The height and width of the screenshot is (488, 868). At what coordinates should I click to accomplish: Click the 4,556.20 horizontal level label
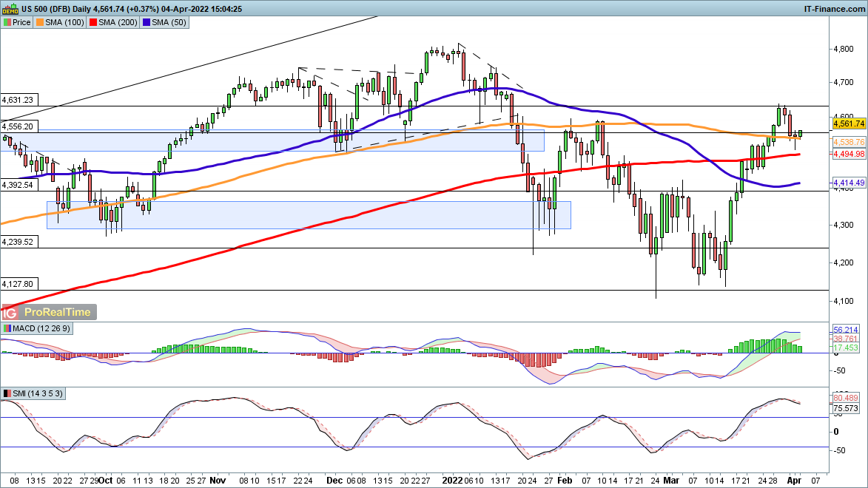tap(18, 126)
